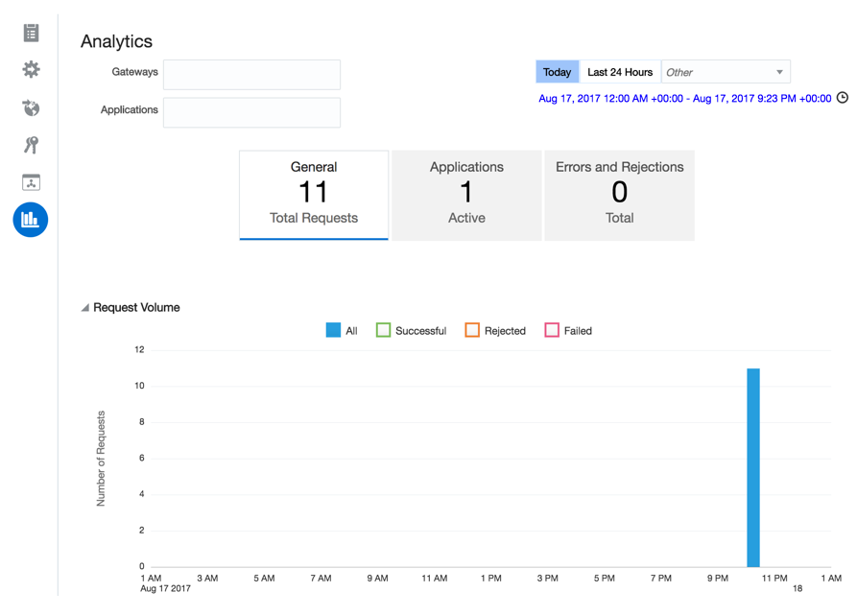Click the clock icon beside date range

843,97
